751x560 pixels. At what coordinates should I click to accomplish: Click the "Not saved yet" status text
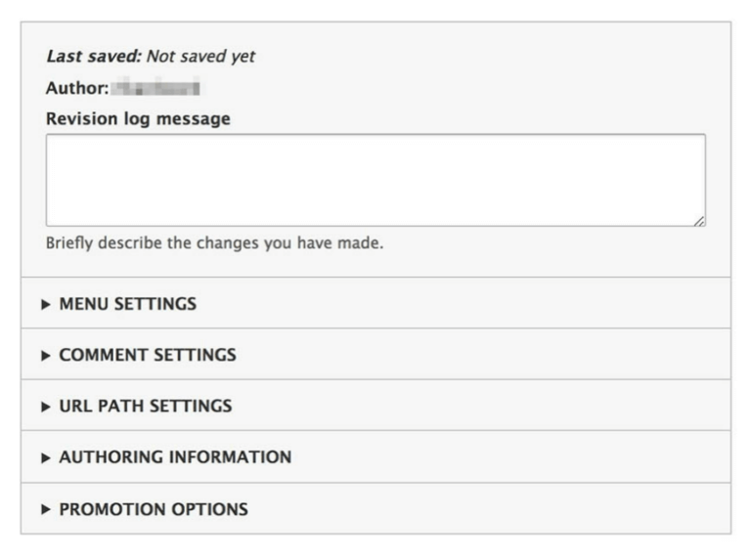pos(200,57)
